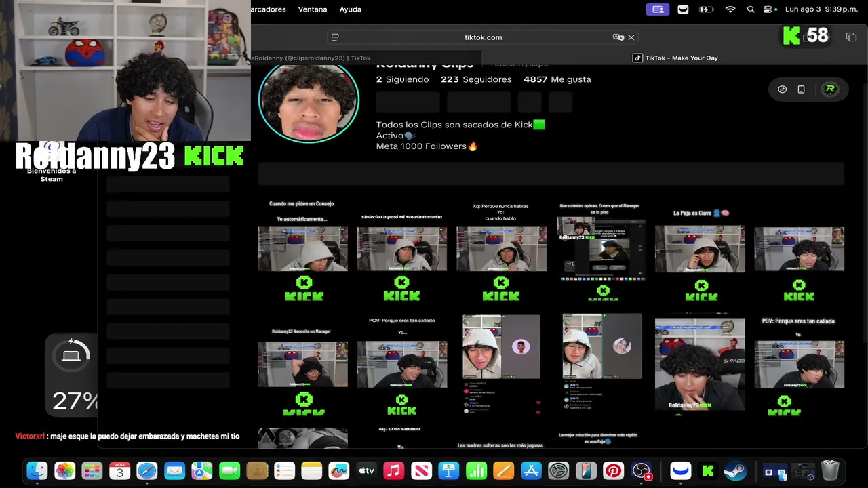This screenshot has width=868, height=488.
Task: Launch Maps from the dock
Action: [x=202, y=470]
